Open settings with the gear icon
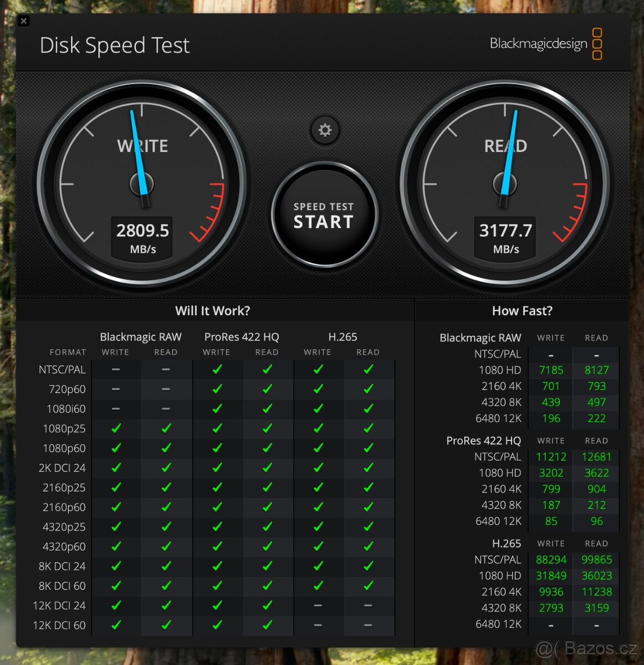644x665 pixels. pyautogui.click(x=325, y=130)
